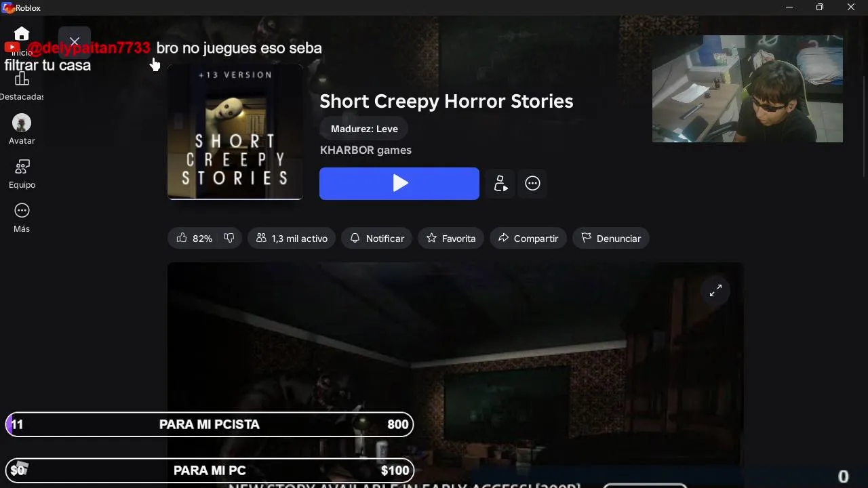Open the three-dots options button beside play
This screenshot has width=868, height=488.
[x=533, y=184]
